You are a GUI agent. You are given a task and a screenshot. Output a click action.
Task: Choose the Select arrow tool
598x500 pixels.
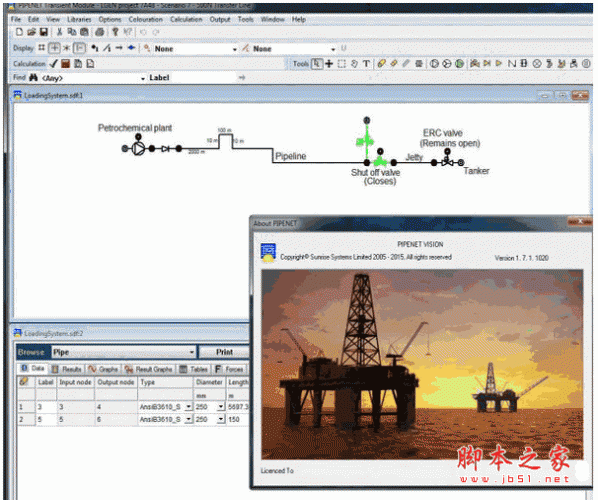(x=317, y=64)
